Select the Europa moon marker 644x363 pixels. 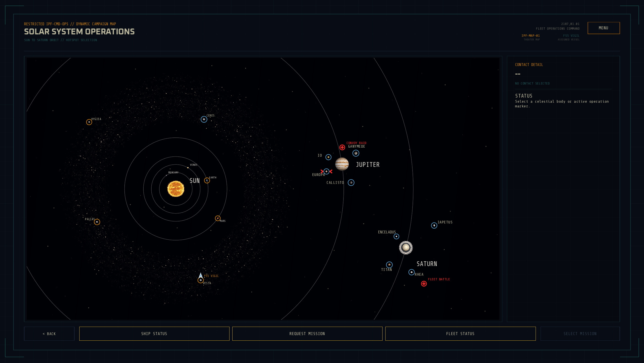click(326, 171)
